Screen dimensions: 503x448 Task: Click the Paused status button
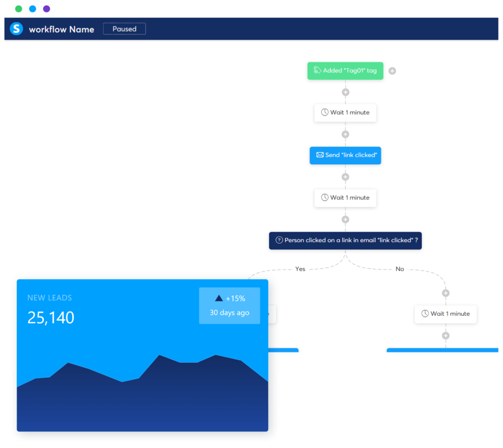click(x=124, y=28)
